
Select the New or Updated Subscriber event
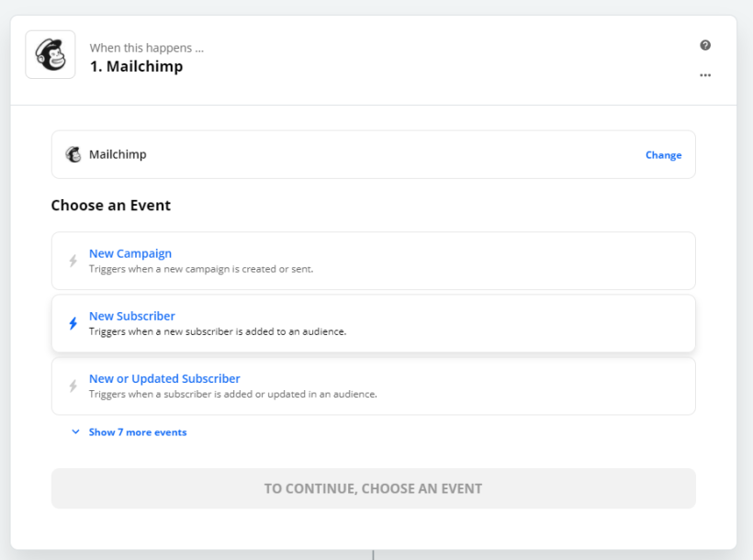164,378
